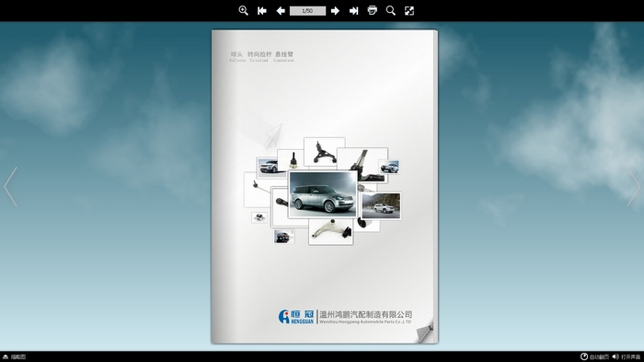Viewport: 644px width, 362px height.
Task: Click the large left chevron beside the book
Action: pos(11,186)
